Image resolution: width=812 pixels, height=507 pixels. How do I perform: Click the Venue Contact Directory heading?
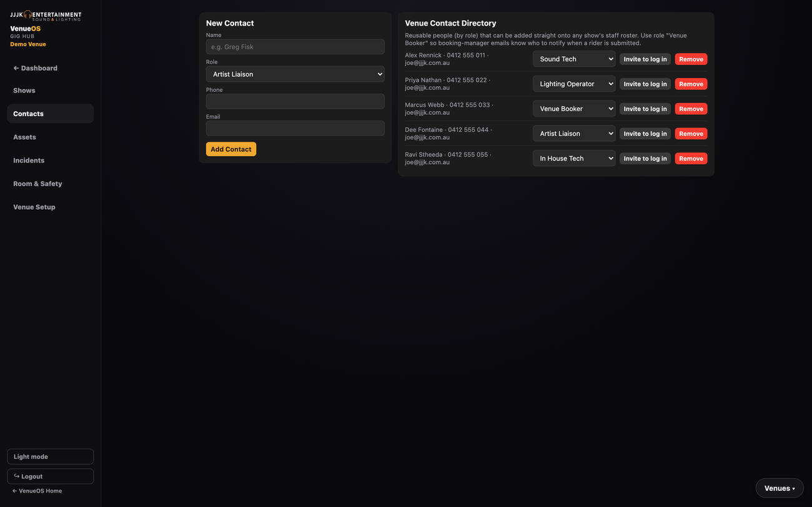450,23
